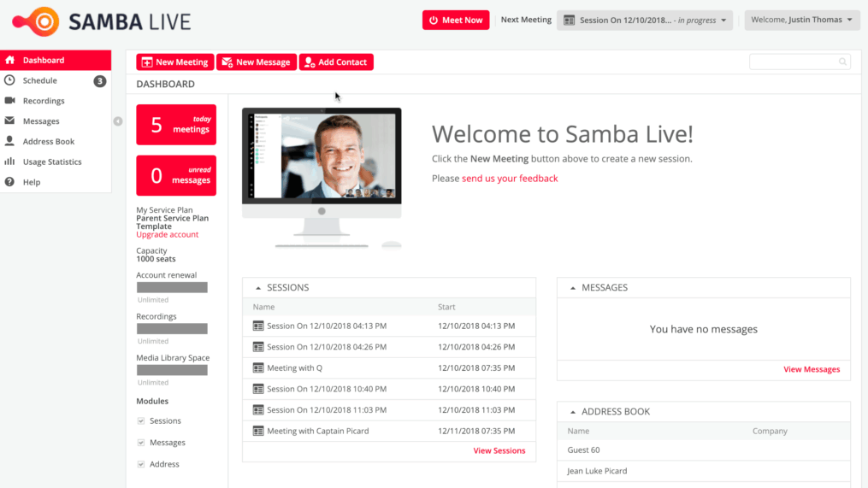868x488 pixels.
Task: Click the search input field
Action: (800, 62)
